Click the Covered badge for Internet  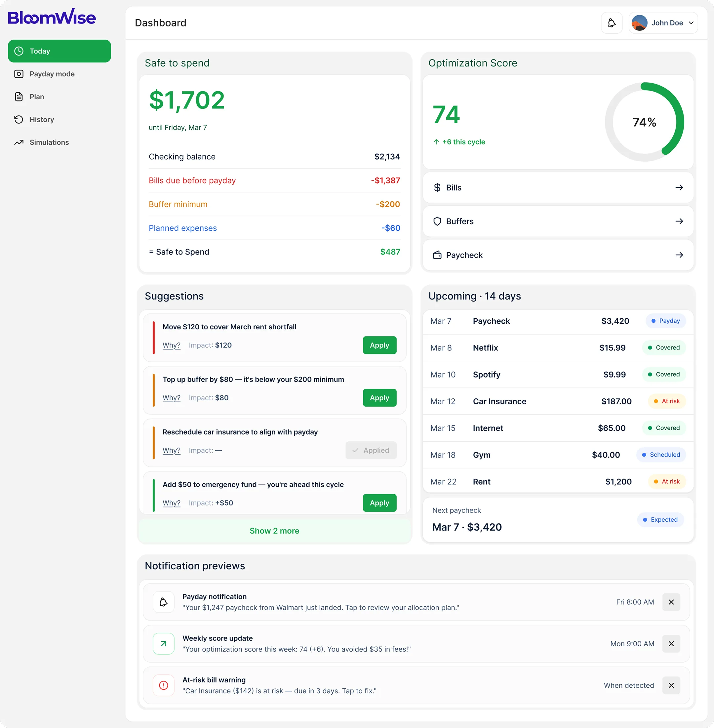tap(664, 428)
